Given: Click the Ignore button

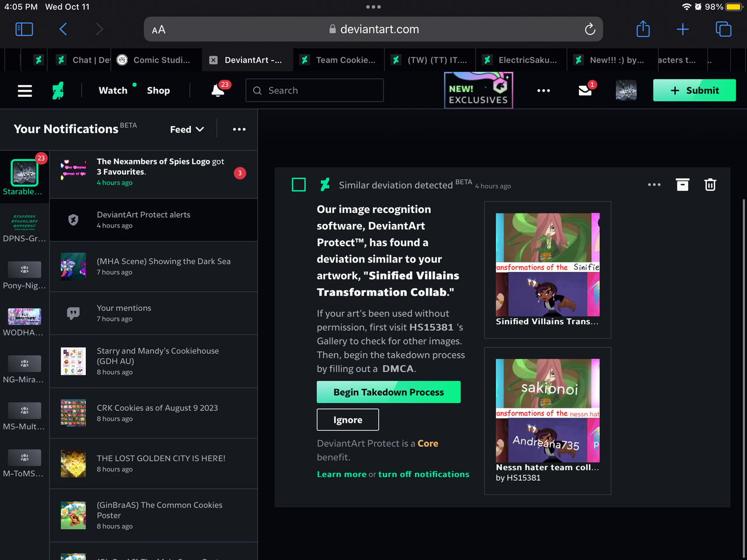Looking at the screenshot, I should (348, 420).
